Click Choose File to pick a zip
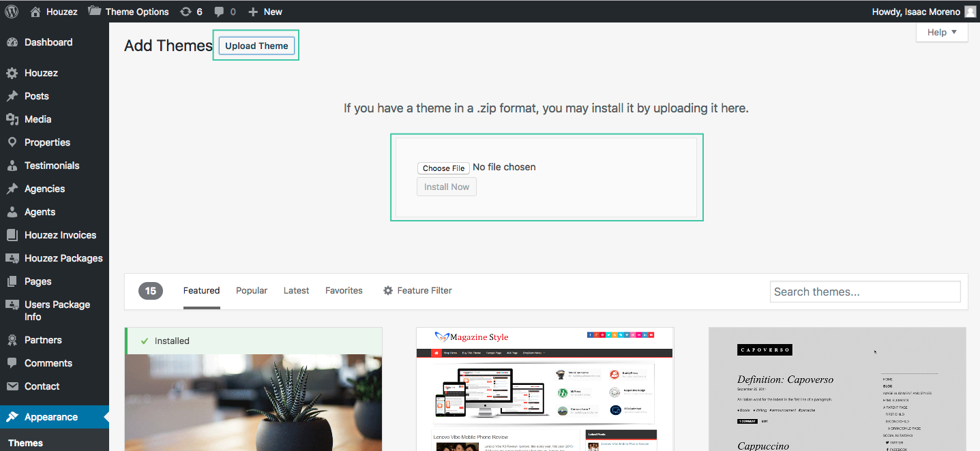 (443, 168)
